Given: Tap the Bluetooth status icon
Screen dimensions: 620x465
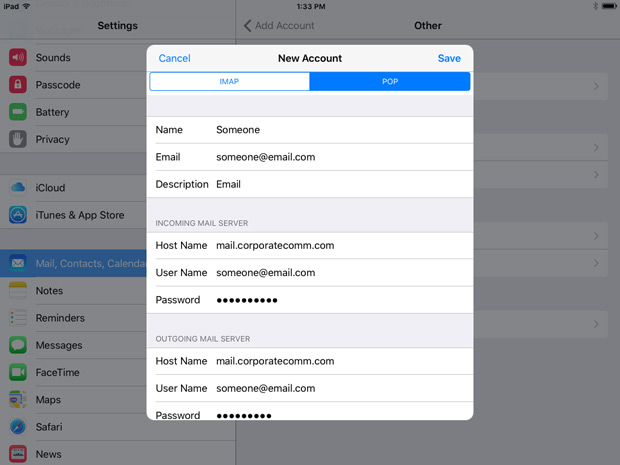Looking at the screenshot, I should [595, 6].
